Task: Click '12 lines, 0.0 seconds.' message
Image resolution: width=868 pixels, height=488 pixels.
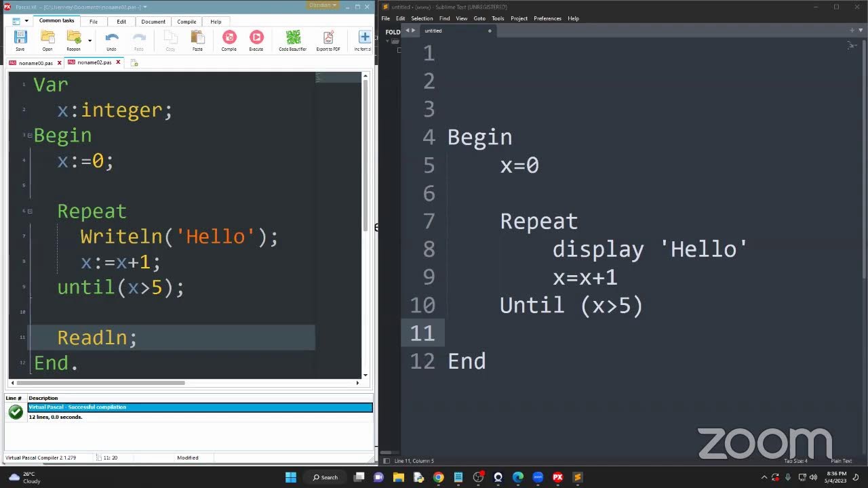Action: pyautogui.click(x=56, y=417)
